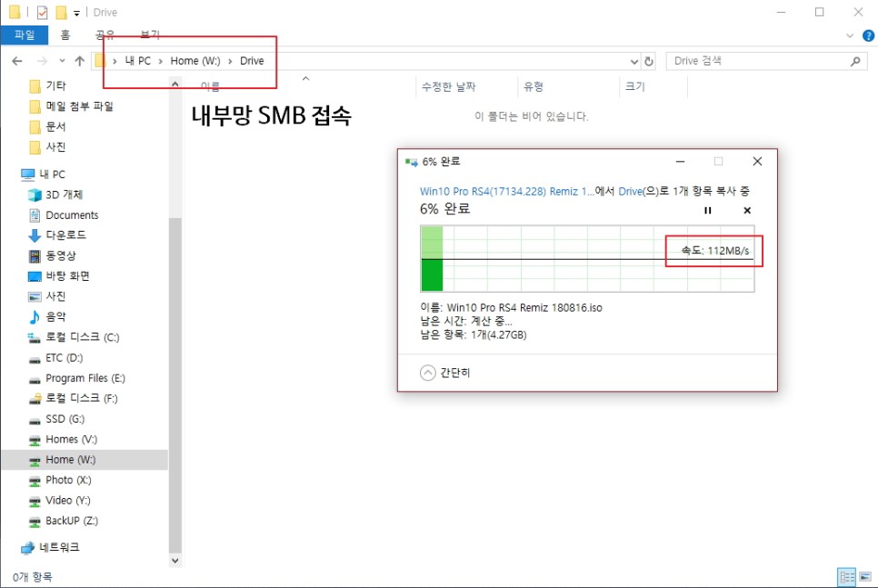Click the Win10 Pro RS4 source link
Screen dimensions: 878x588
click(507, 192)
